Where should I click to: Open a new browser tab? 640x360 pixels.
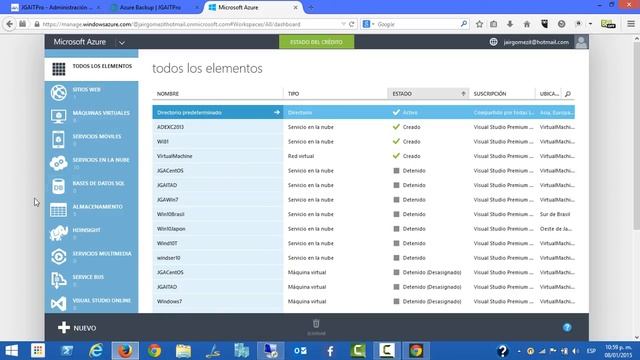click(x=311, y=7)
